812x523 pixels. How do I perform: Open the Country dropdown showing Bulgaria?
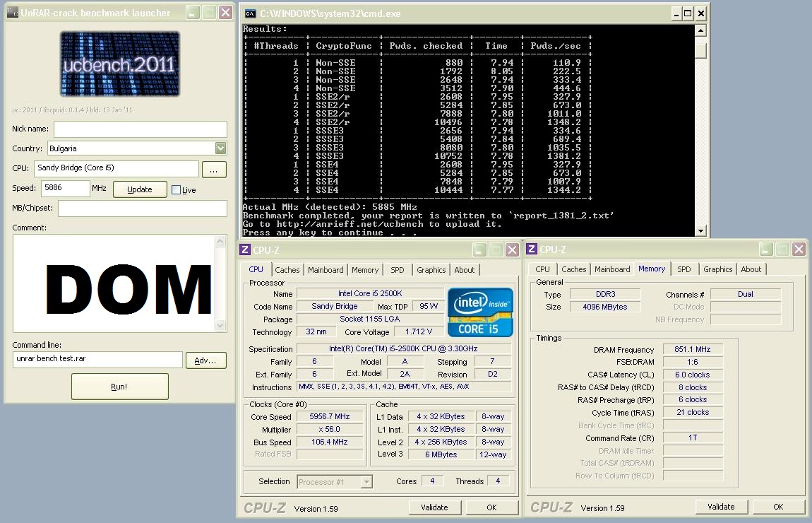tap(220, 148)
